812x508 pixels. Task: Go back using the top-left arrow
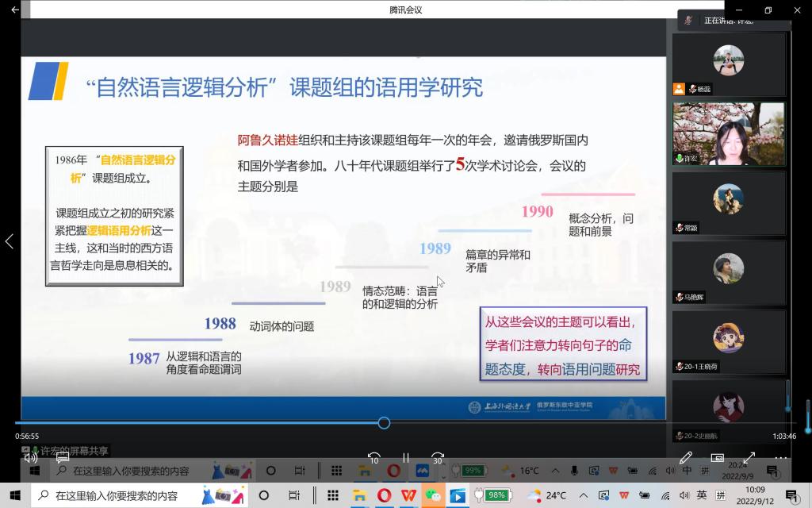point(15,10)
